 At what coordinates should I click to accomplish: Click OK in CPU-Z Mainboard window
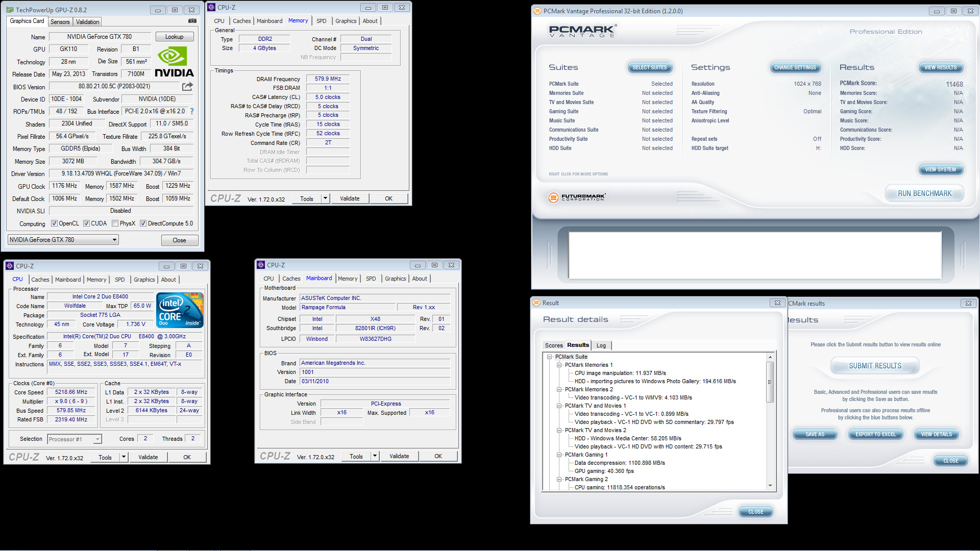coord(438,456)
